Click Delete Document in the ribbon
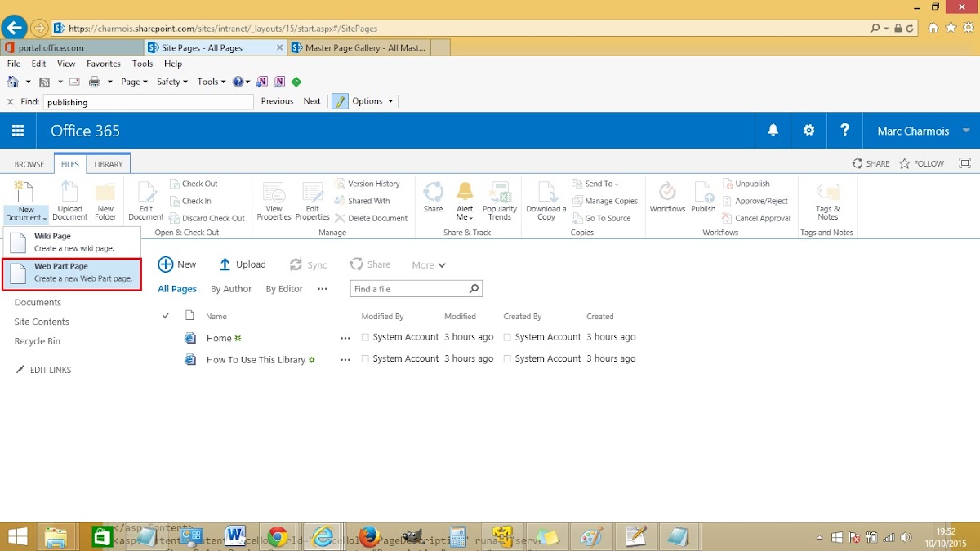The image size is (980, 551). coord(371,218)
